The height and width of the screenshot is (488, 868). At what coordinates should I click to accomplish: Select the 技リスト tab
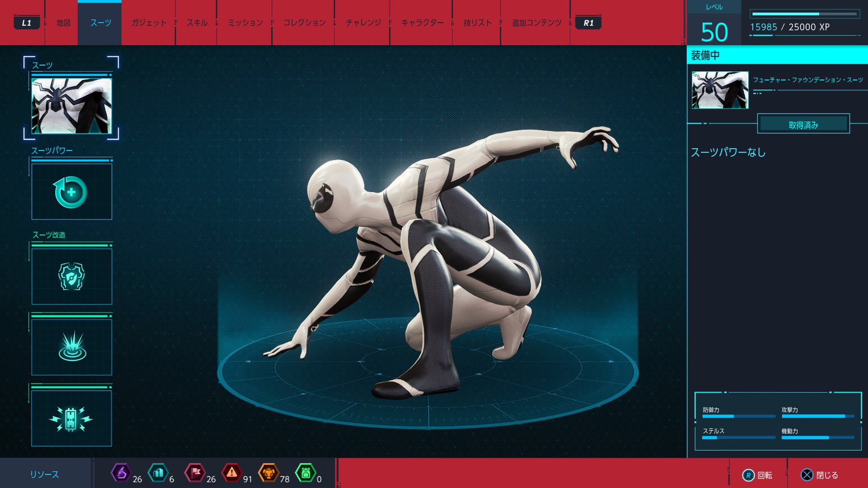[478, 23]
